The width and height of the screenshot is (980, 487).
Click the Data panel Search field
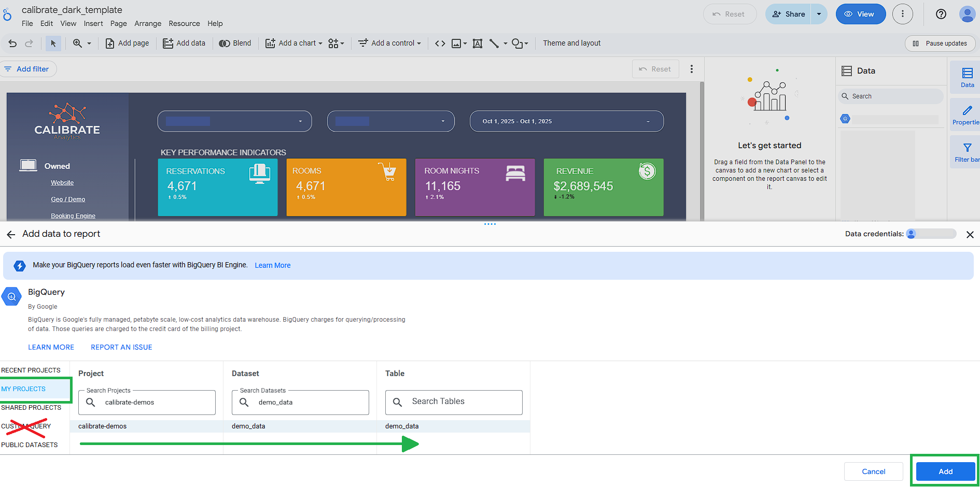click(891, 96)
